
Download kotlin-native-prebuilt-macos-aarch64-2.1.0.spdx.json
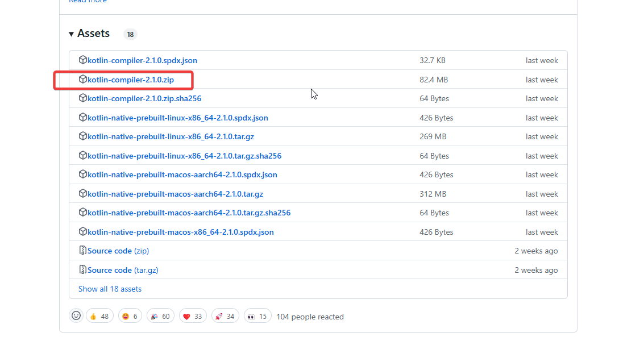pyautogui.click(x=182, y=175)
